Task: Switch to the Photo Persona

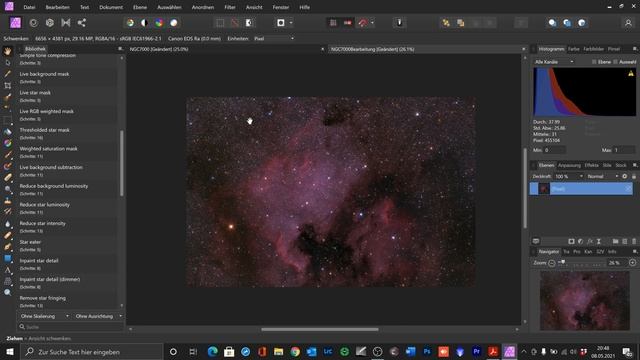Action: pyautogui.click(x=16, y=23)
